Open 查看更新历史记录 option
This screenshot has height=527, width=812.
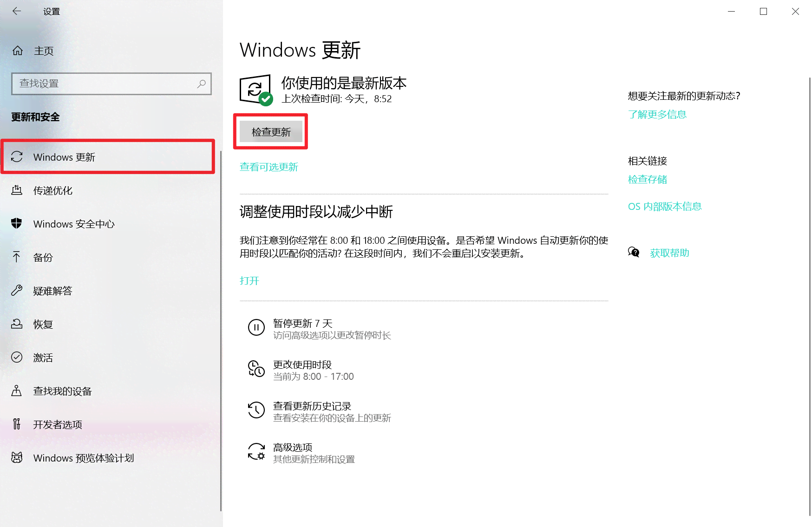click(321, 411)
